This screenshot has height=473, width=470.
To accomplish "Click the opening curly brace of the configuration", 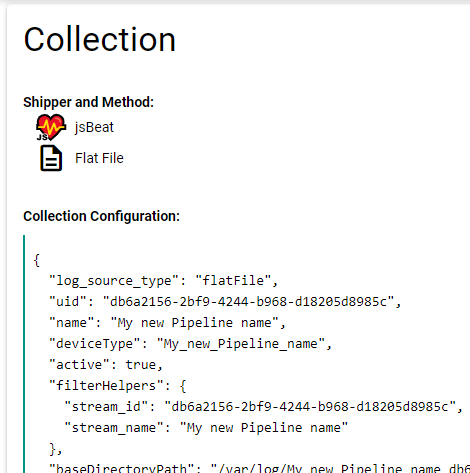I will tap(37, 260).
